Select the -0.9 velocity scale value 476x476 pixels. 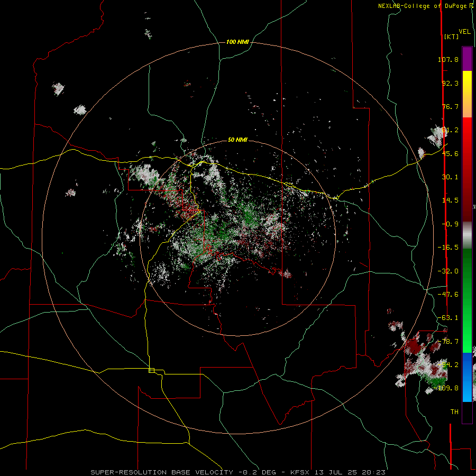(450, 224)
